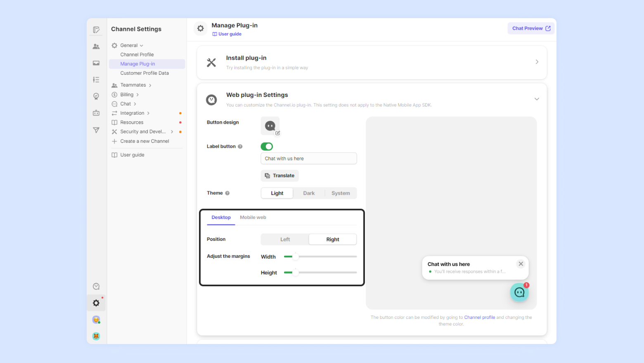This screenshot has height=363, width=644.
Task: Open the inbox icon in left sidebar
Action: coord(96,63)
